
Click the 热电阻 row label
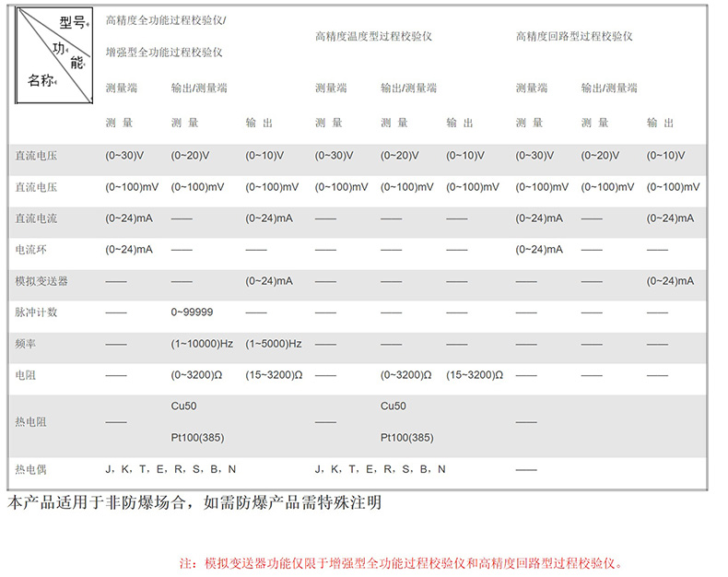[30, 422]
